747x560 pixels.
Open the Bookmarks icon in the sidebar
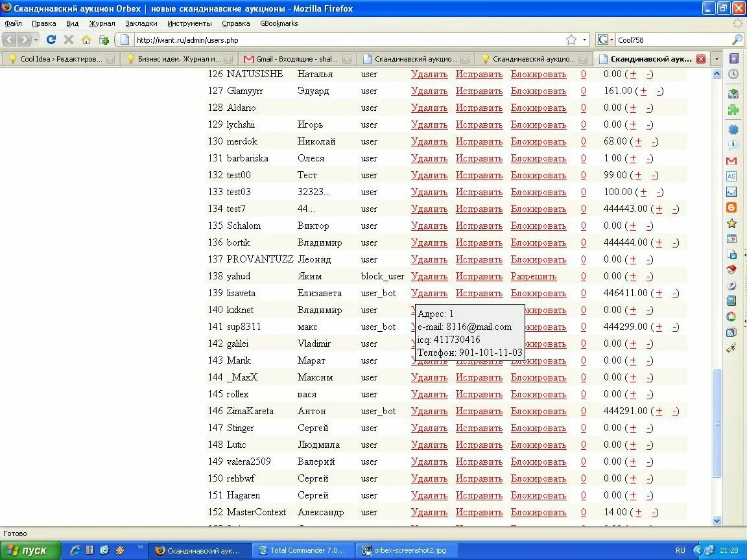point(733,58)
